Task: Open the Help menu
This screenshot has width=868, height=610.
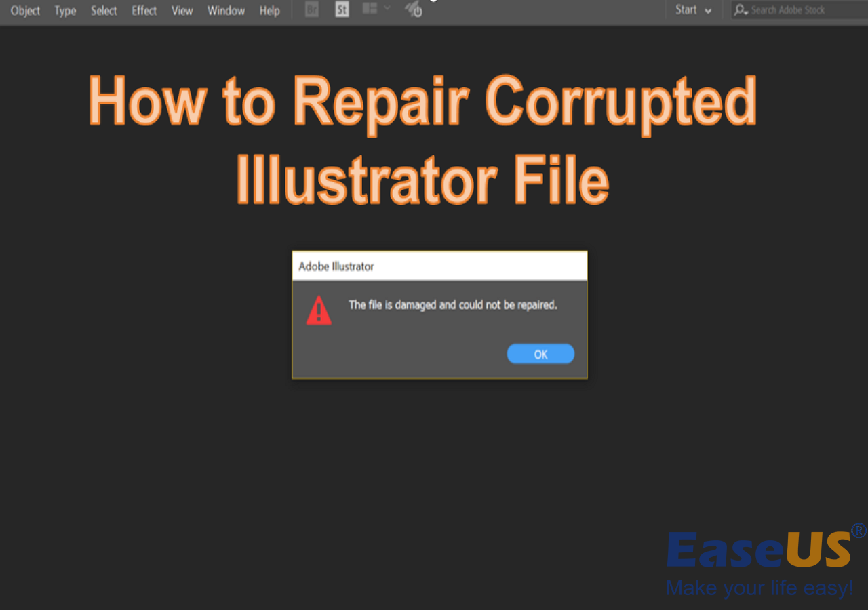Action: point(269,10)
